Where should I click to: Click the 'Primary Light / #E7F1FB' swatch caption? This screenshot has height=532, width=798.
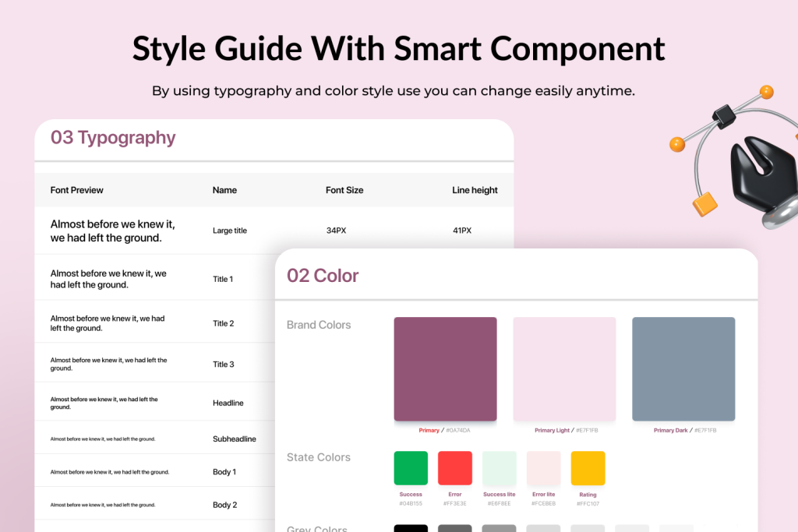point(566,430)
